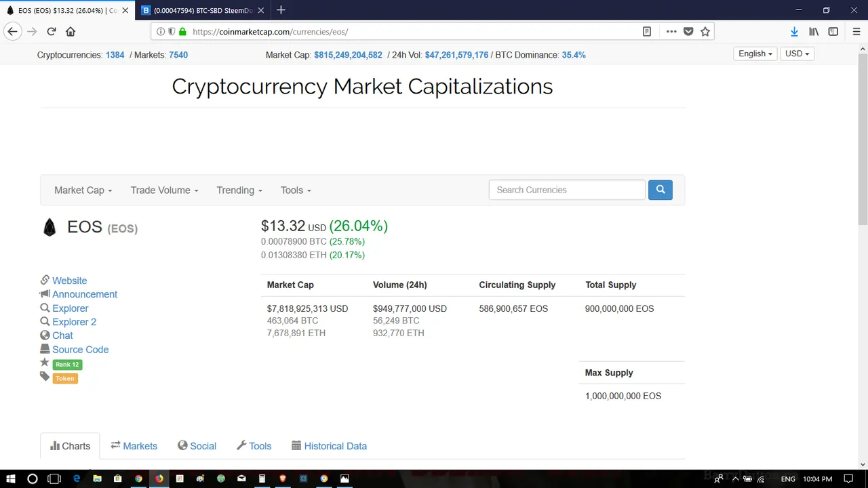This screenshot has height=488, width=868.
Task: Open the Announcement link
Action: click(x=85, y=294)
